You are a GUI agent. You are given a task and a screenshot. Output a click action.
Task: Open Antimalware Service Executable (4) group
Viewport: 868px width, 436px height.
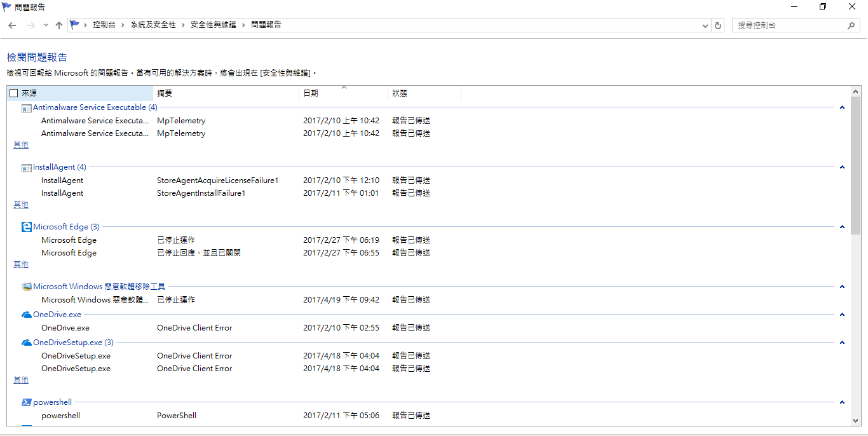[95, 107]
